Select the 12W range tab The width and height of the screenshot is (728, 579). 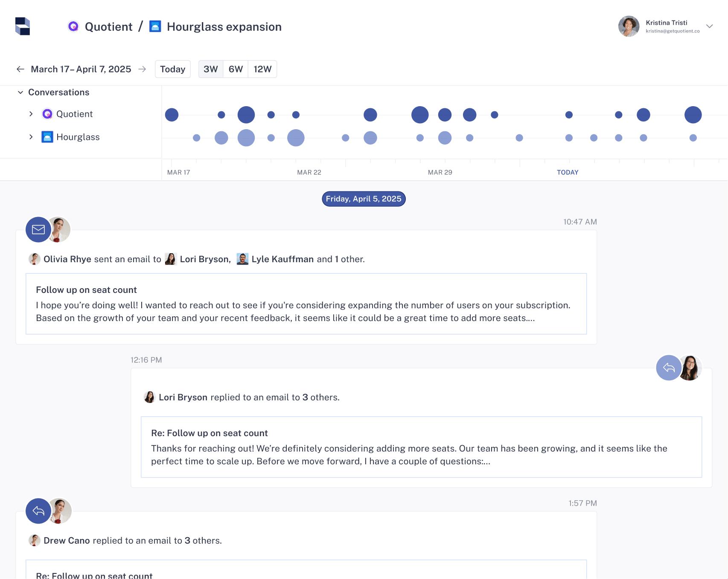point(262,69)
